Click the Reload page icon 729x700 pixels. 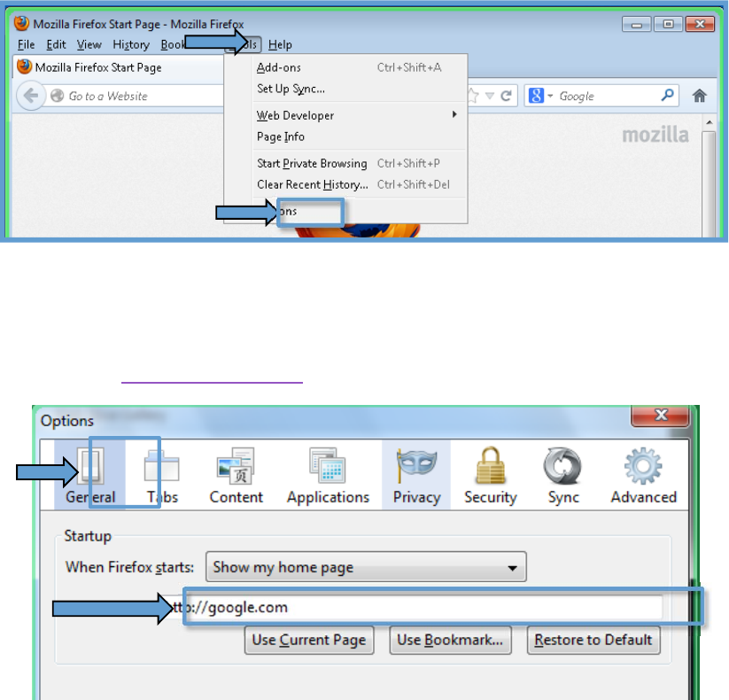coord(507,96)
